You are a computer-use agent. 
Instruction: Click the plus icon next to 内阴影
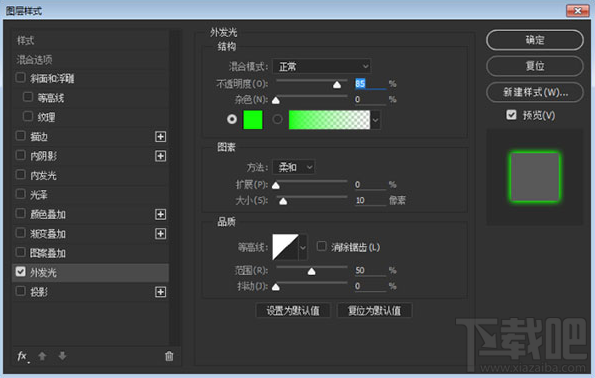point(161,156)
